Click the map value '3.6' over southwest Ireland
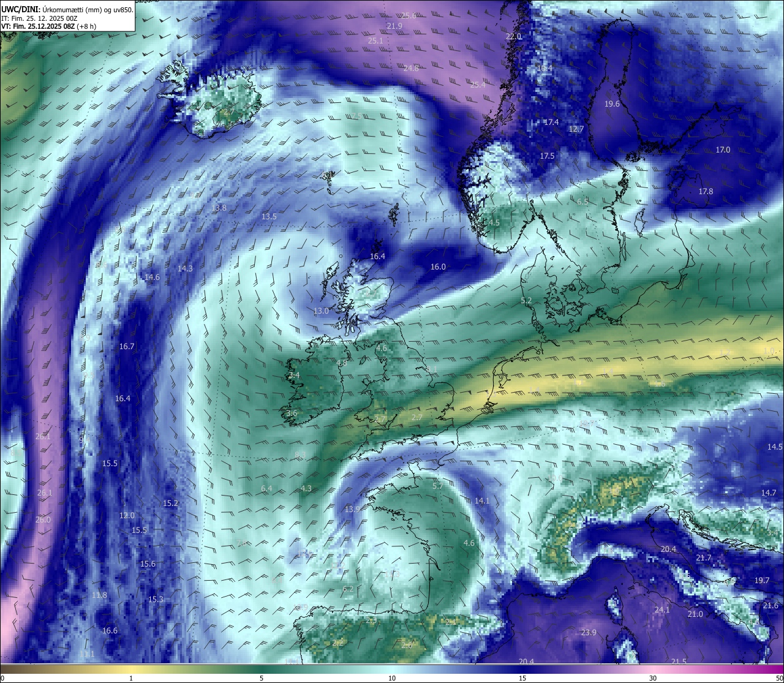 point(292,413)
